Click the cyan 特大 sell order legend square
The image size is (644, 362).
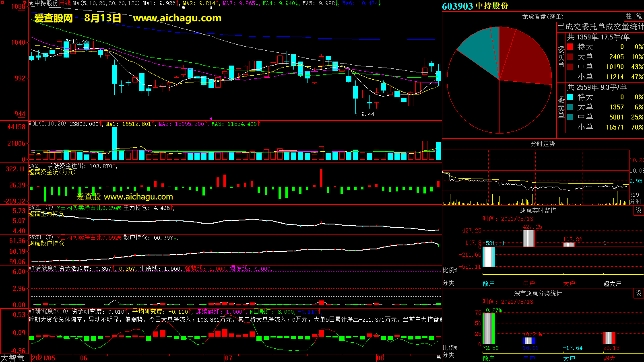coord(570,97)
